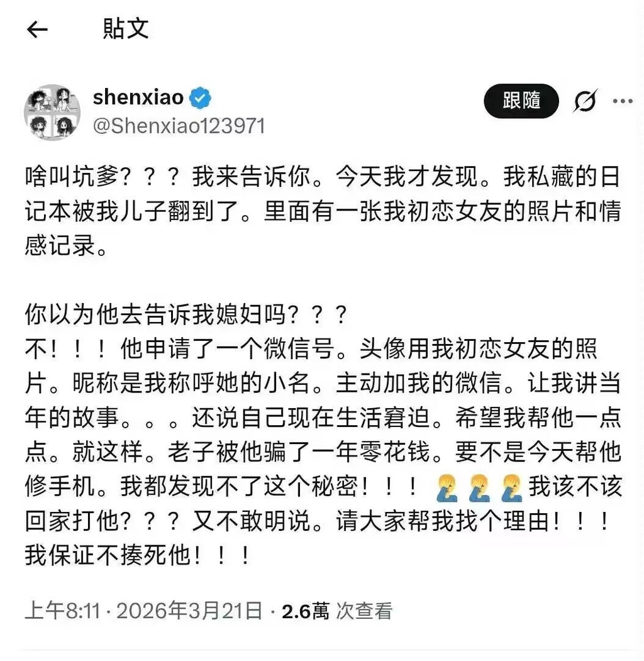Image resolution: width=644 pixels, height=661 pixels.
Task: Click the middle facepalm emoji
Action: click(x=480, y=488)
